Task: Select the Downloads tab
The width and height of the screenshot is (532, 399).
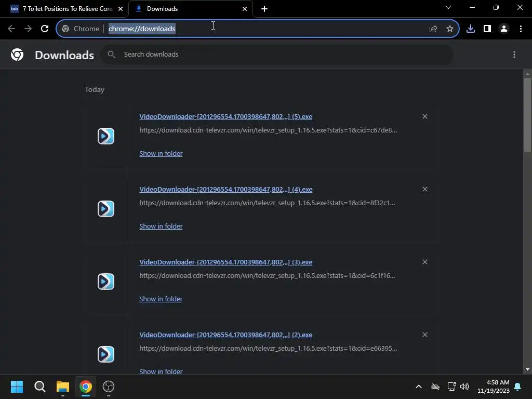Action: pos(190,9)
